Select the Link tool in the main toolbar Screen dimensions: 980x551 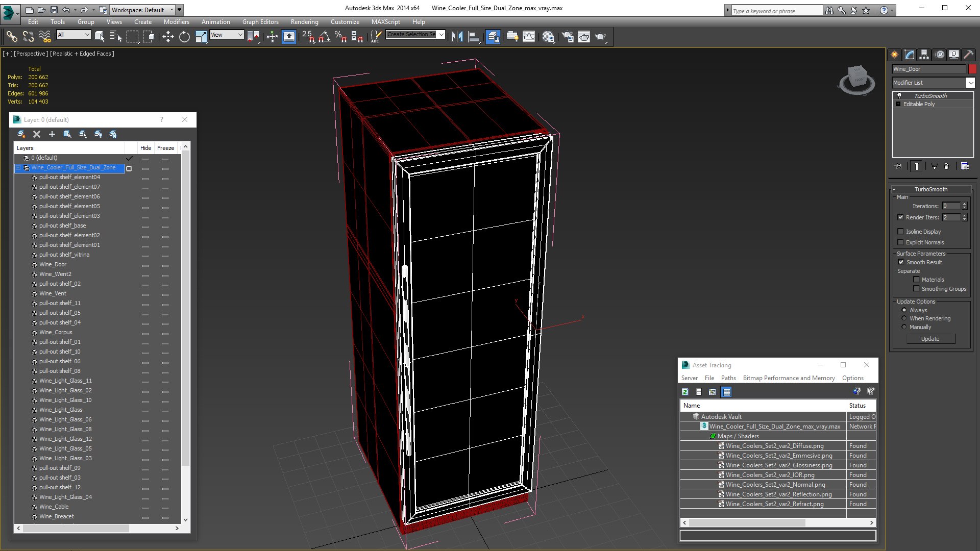(x=12, y=36)
